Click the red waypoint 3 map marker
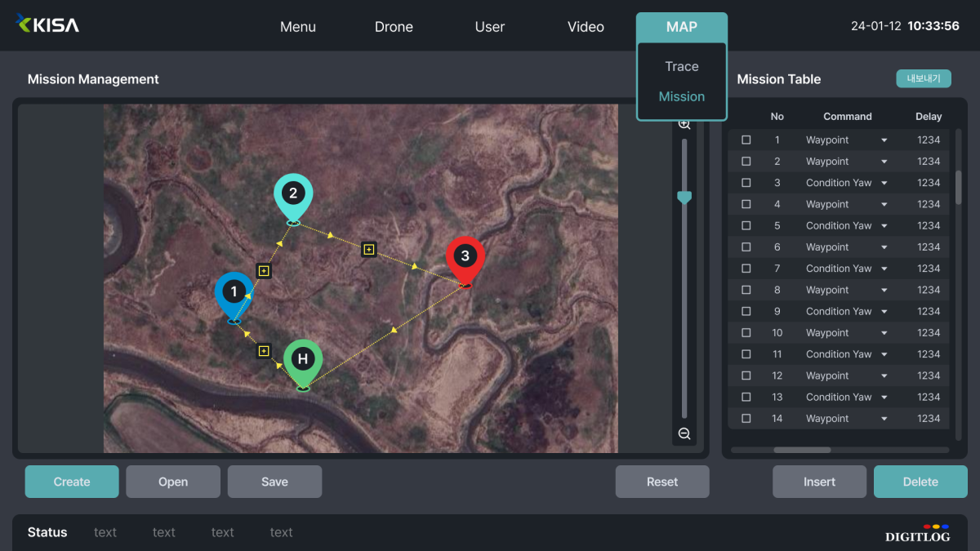The width and height of the screenshot is (980, 551). pos(465,258)
